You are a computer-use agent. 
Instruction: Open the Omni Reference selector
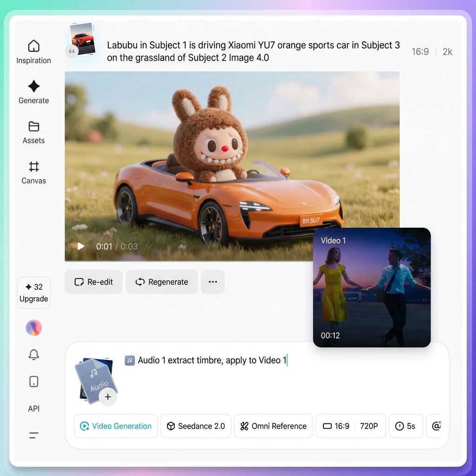273,426
